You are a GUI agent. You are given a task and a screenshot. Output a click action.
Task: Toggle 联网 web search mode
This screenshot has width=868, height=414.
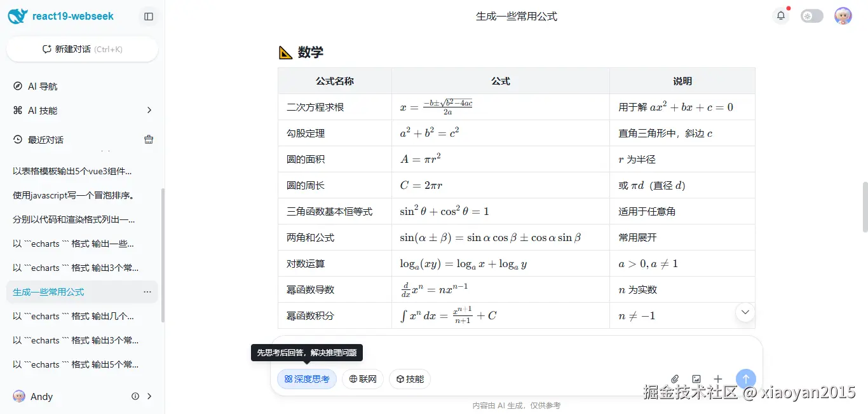coord(363,379)
